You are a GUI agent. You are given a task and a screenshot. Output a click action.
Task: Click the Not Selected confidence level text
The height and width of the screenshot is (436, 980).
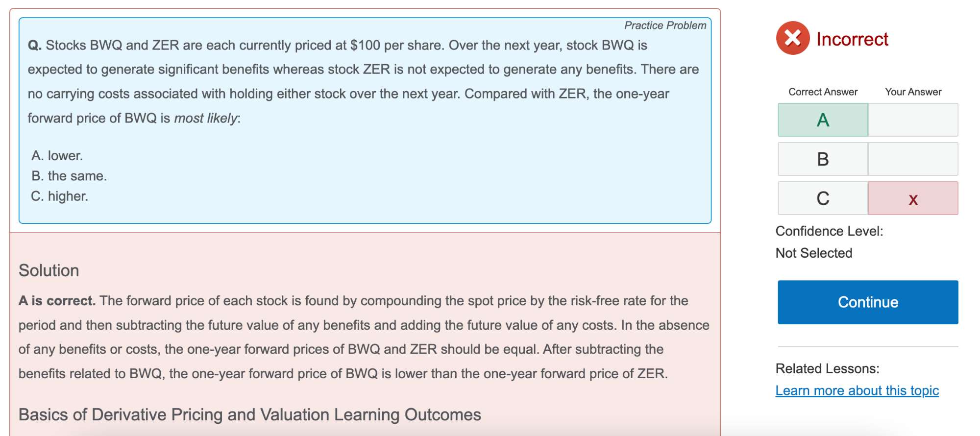[814, 253]
